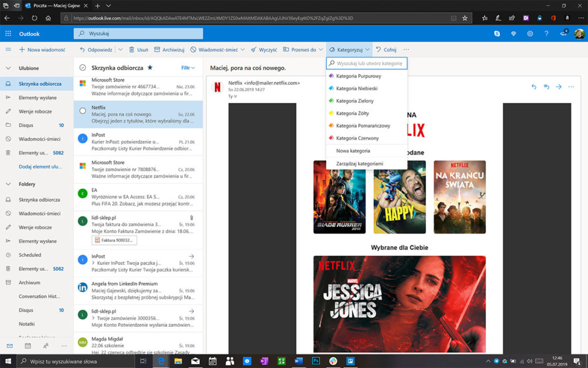Image resolution: width=588 pixels, height=368 pixels.
Task: Click Archiwizuj button
Action: click(x=169, y=49)
